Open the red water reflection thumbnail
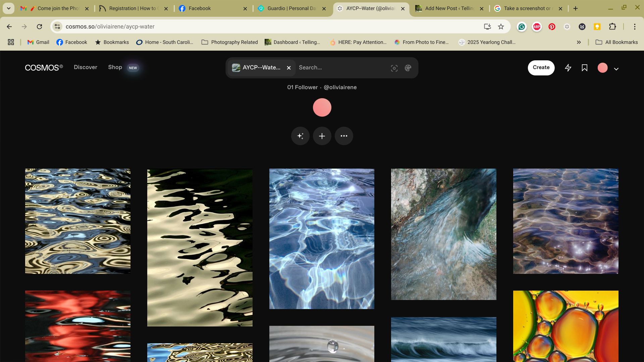 pos(78,325)
